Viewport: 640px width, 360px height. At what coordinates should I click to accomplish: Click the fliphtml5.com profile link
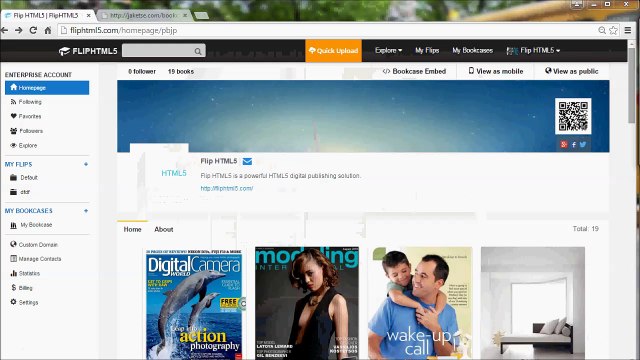pos(227,189)
